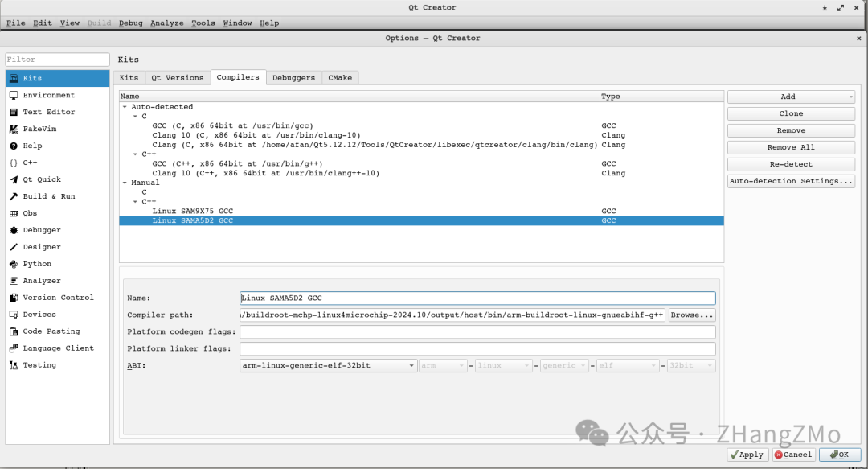The height and width of the screenshot is (469, 868).
Task: Open Help settings icon in sidebar
Action: click(14, 146)
